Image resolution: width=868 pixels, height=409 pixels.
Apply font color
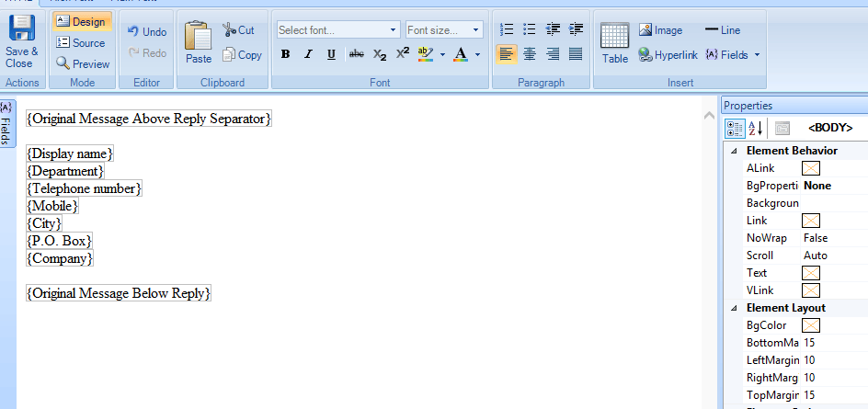[460, 53]
